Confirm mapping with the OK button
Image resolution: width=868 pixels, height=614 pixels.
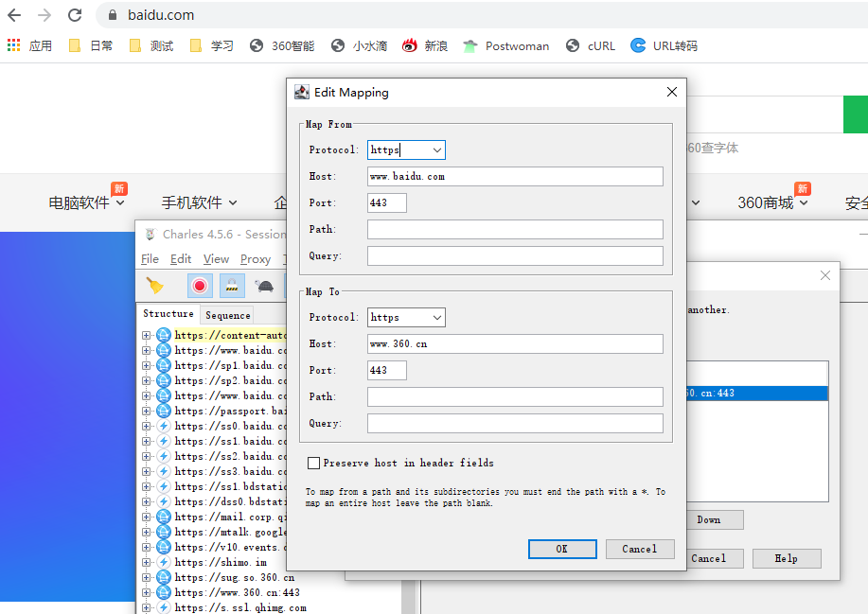(x=562, y=549)
